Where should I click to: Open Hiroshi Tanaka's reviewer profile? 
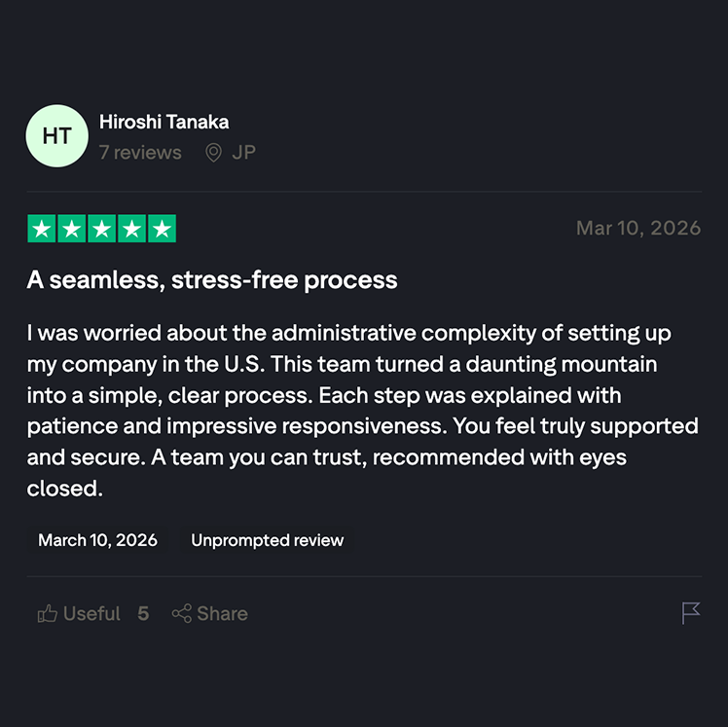coord(164,122)
